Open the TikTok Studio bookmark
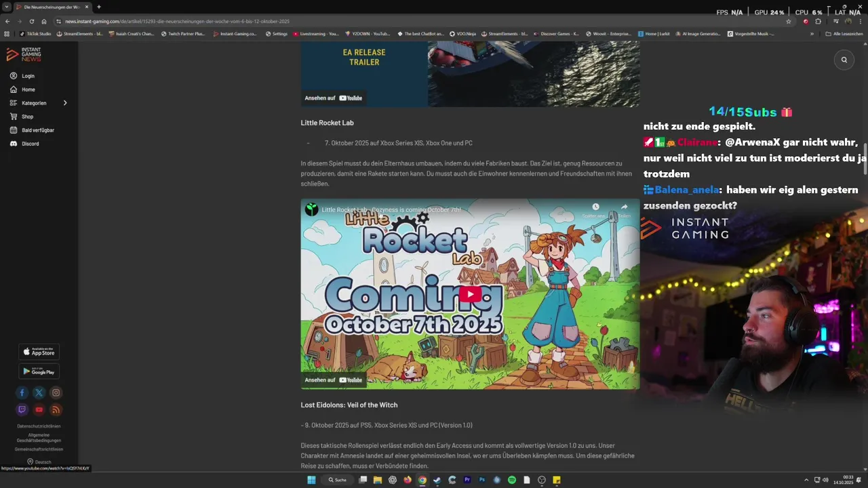The height and width of the screenshot is (488, 868). tap(35, 33)
